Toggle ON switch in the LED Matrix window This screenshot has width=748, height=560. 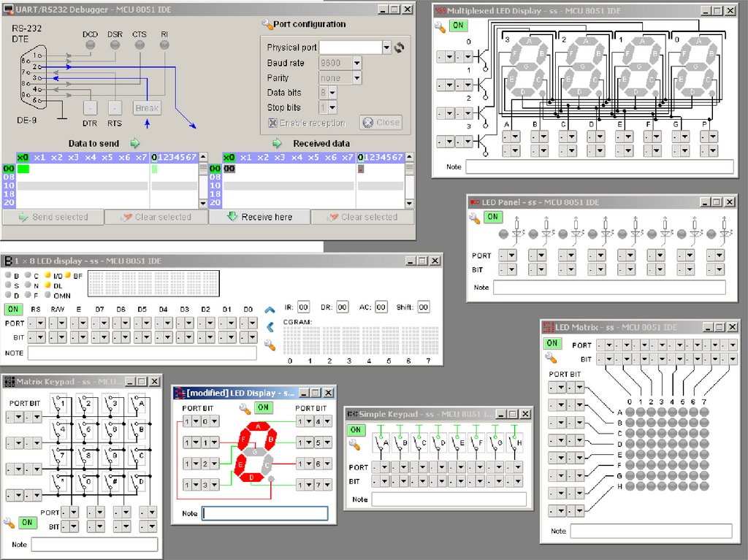(x=552, y=343)
